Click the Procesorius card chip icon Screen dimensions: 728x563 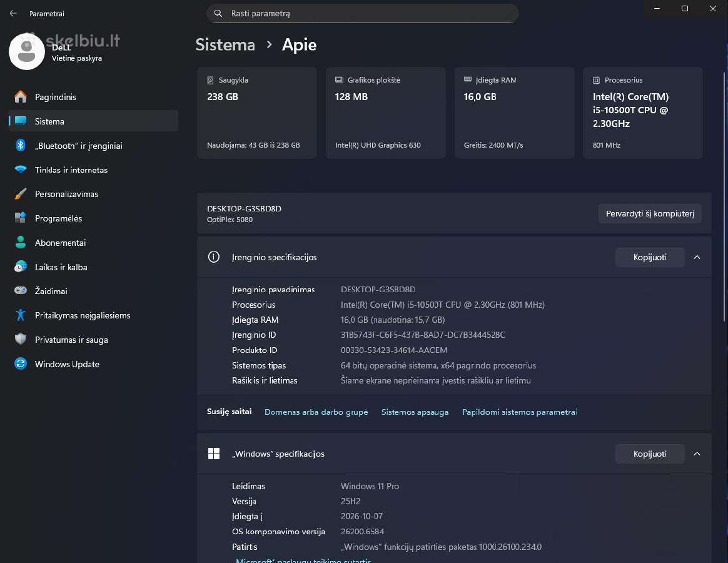tap(596, 80)
